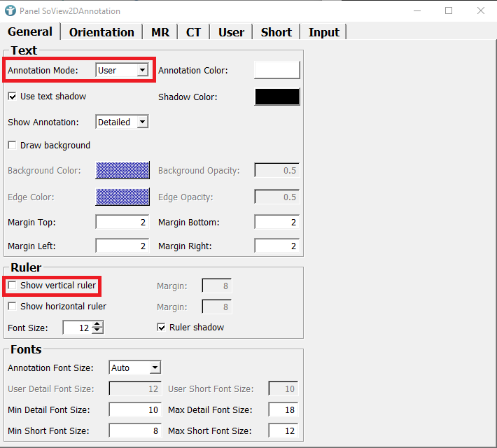The image size is (497, 448).
Task: Click the white Annotation Color swatch
Action: [x=276, y=70]
